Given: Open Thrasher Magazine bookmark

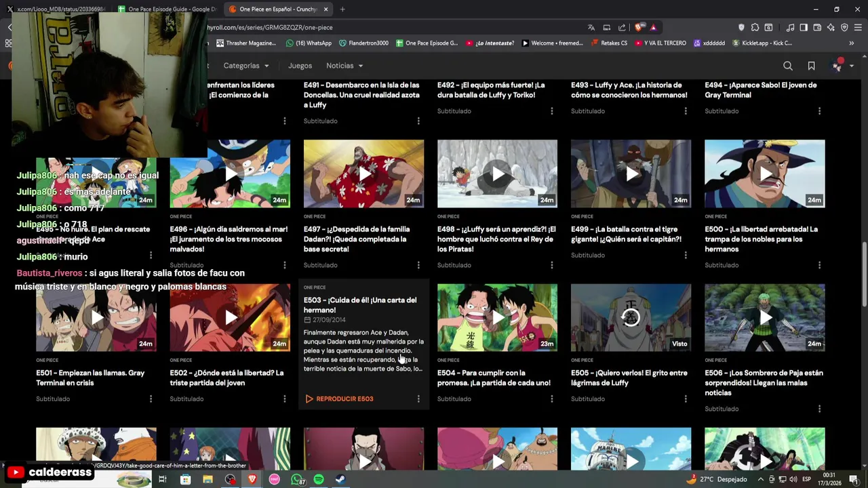Looking at the screenshot, I should (x=245, y=43).
